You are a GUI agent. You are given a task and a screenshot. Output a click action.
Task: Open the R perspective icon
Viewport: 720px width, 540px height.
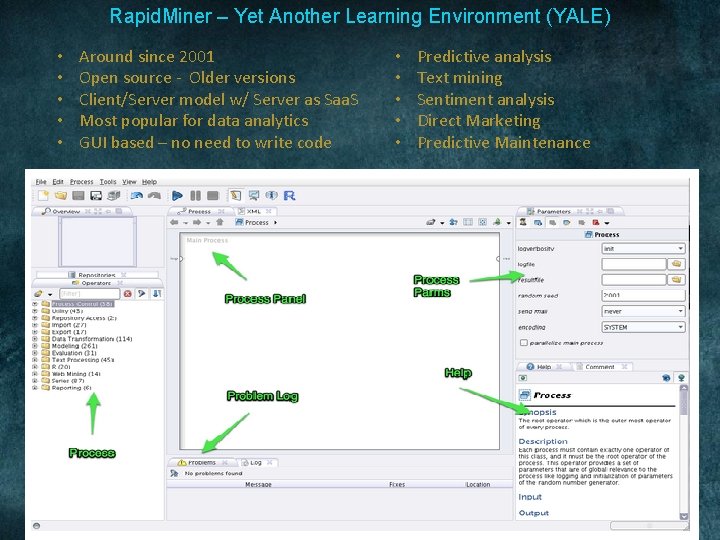pos(289,196)
